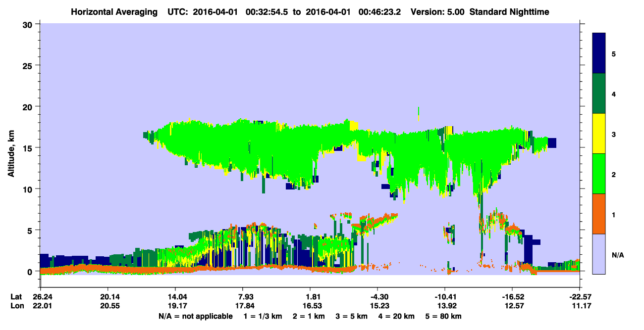Viewport: 644px width, 330px height.
Task: Click legend text 'N/A = not applicable'
Action: coord(195,316)
